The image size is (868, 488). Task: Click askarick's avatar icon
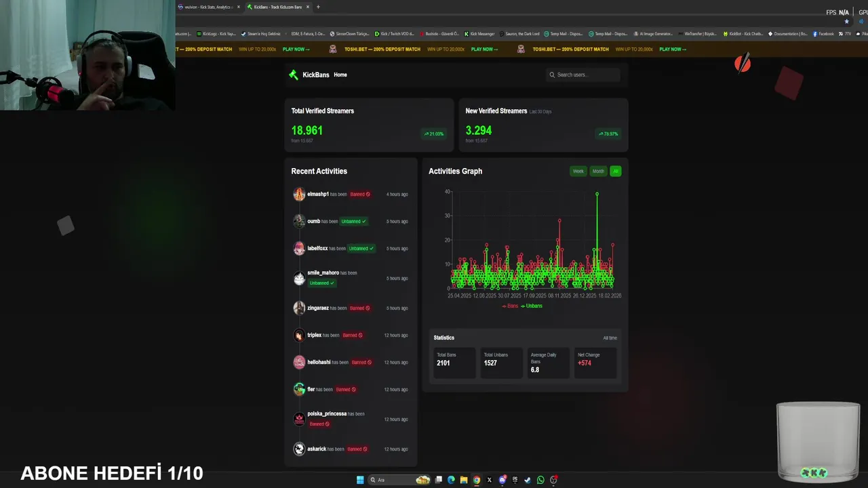(299, 449)
